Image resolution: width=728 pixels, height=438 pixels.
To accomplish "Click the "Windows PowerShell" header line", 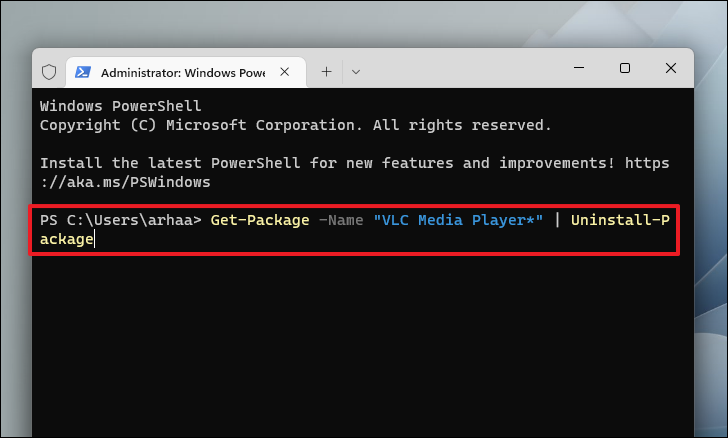I will [121, 106].
